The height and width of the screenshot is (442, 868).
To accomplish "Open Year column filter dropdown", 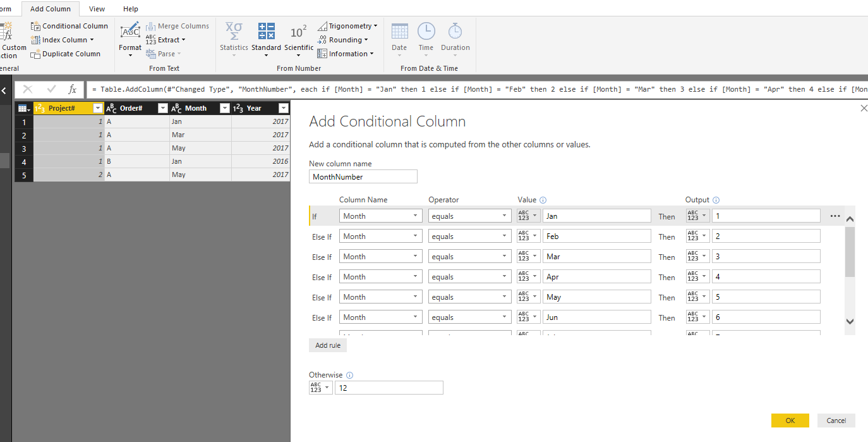I will point(283,108).
